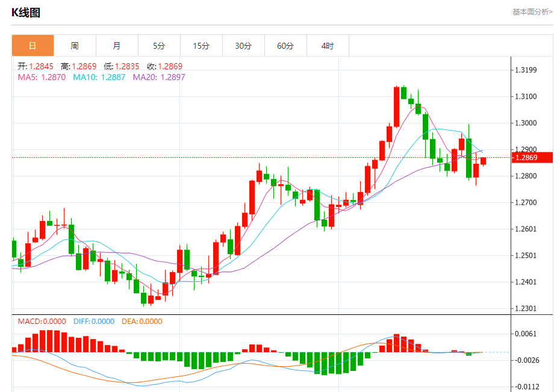The image size is (560, 392).
Task: Click the K线图 section heading
Action: click(26, 13)
